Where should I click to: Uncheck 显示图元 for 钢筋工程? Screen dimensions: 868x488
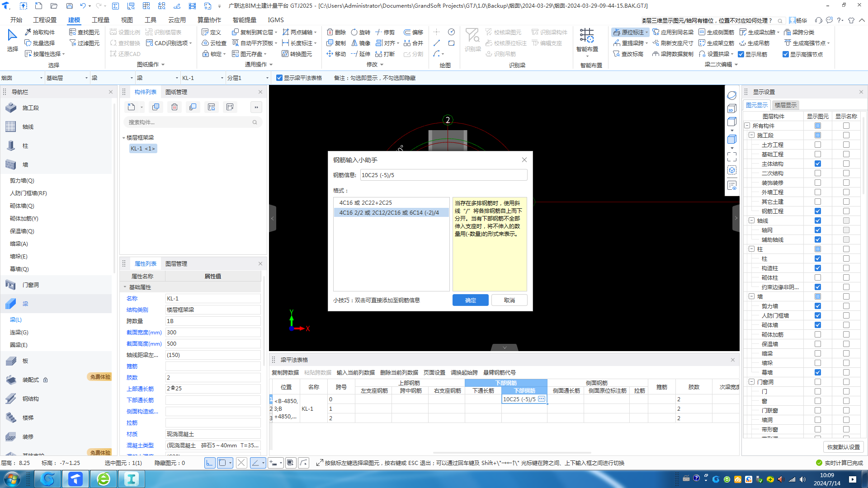818,211
